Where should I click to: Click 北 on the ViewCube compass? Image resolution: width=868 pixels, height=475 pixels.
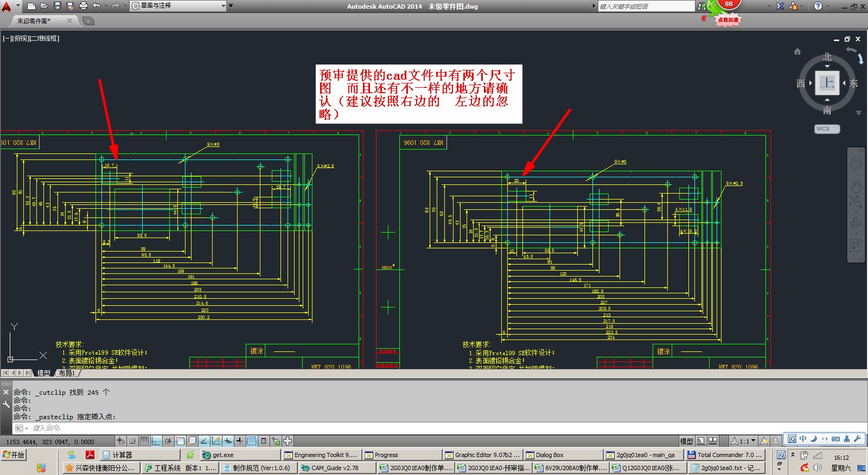tap(827, 57)
